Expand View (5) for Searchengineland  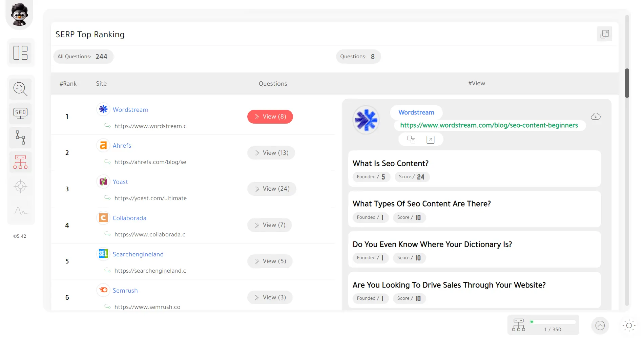point(270,261)
